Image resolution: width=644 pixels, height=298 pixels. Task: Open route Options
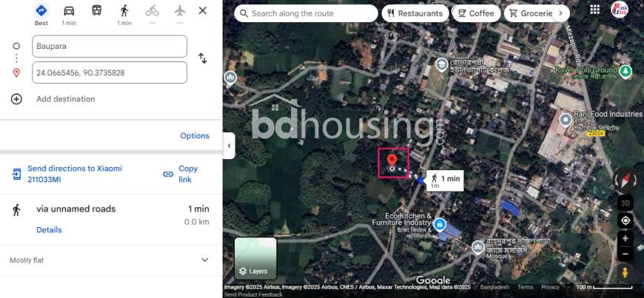[x=195, y=136]
